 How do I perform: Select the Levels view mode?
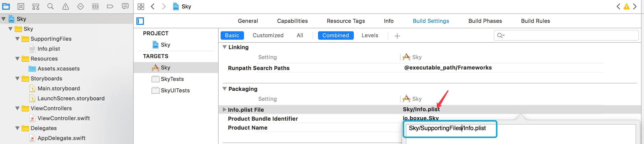click(370, 36)
